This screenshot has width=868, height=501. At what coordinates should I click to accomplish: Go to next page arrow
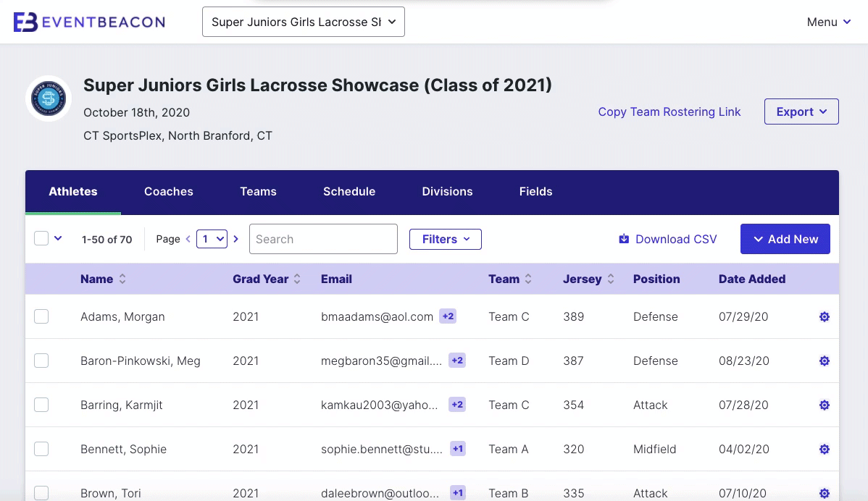pyautogui.click(x=235, y=239)
